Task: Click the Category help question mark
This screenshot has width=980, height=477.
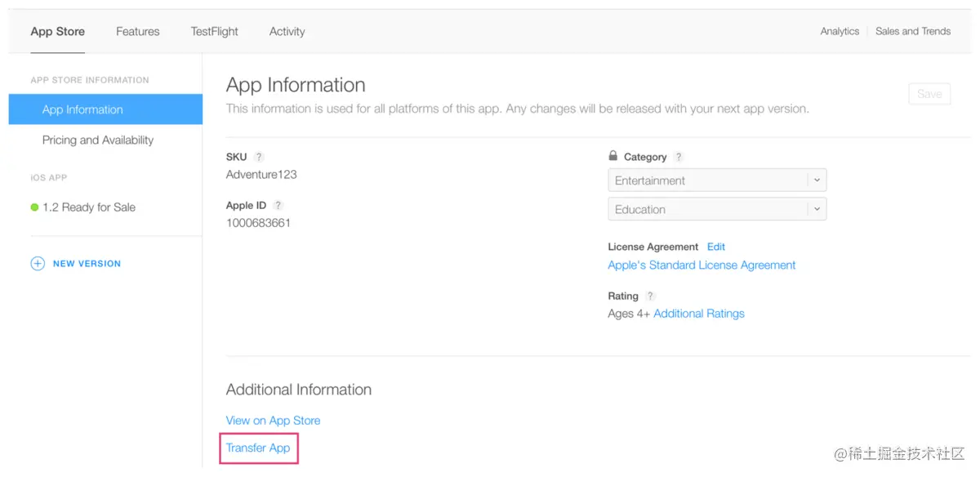Action: 679,157
